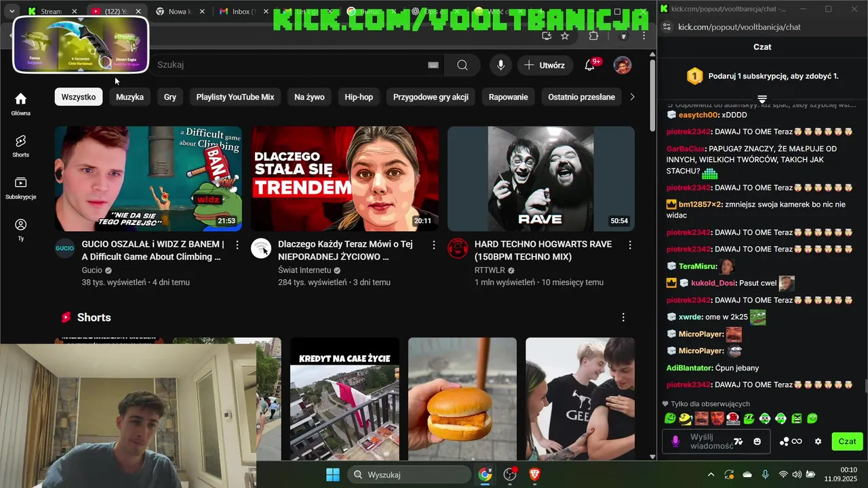The height and width of the screenshot is (488, 868).
Task: Expand the Chrome tab search dropdown
Action: tap(12, 12)
